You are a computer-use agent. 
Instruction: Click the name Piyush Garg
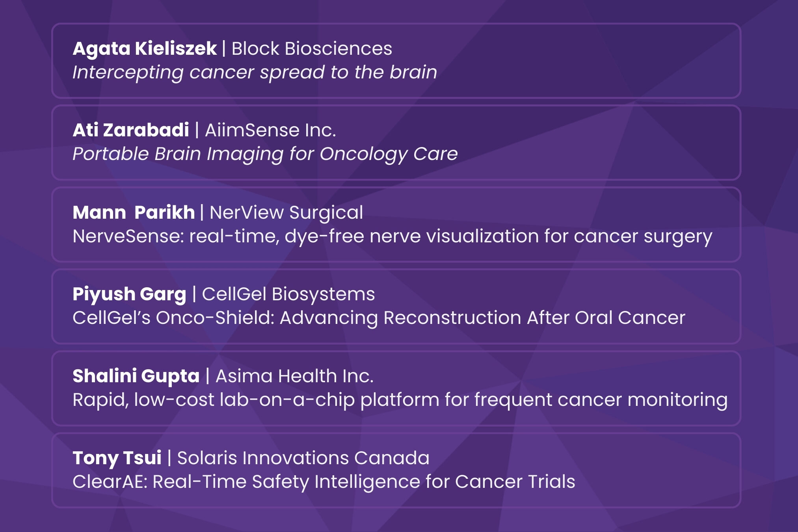(x=129, y=294)
